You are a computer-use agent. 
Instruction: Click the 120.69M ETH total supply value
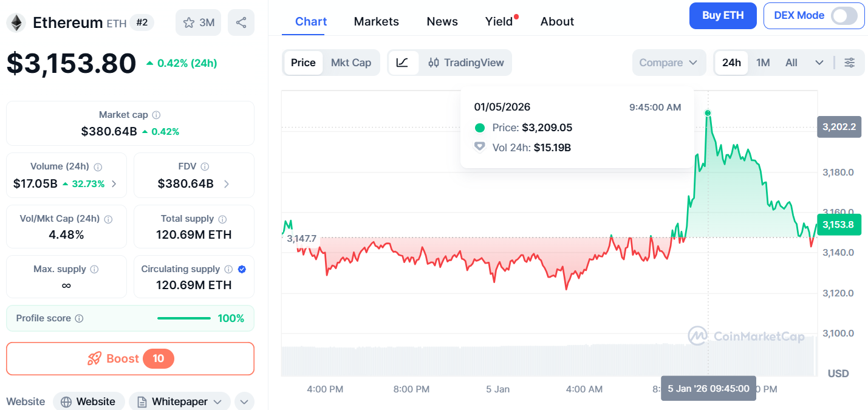(x=194, y=234)
